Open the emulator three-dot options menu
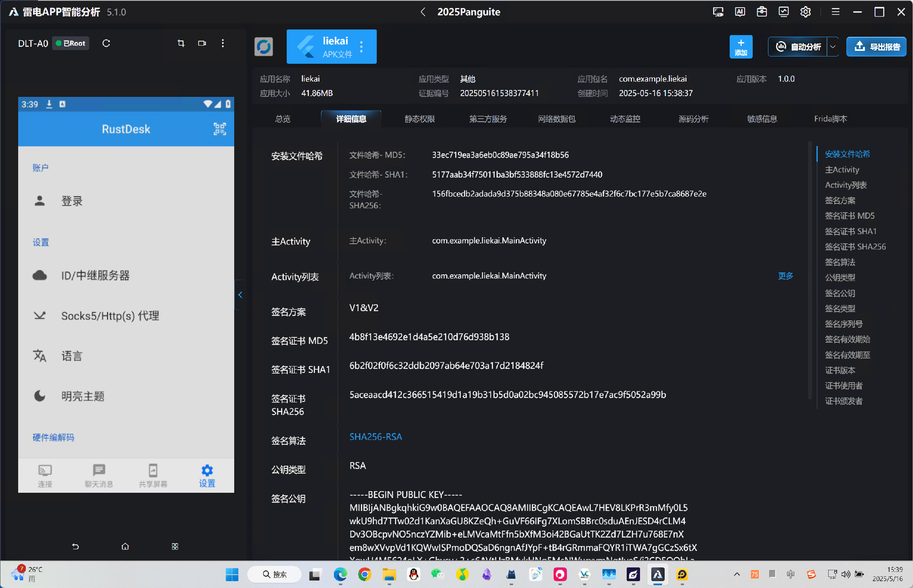 (x=222, y=43)
